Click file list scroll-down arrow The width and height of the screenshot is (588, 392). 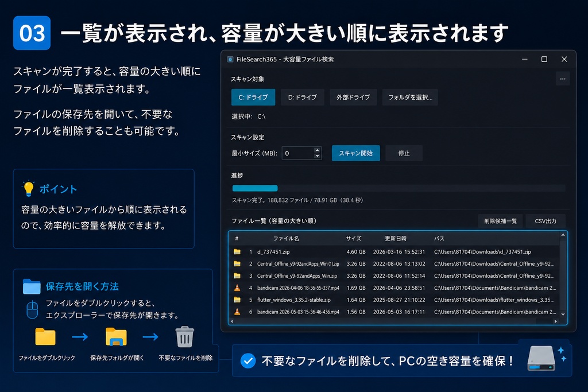pyautogui.click(x=563, y=315)
